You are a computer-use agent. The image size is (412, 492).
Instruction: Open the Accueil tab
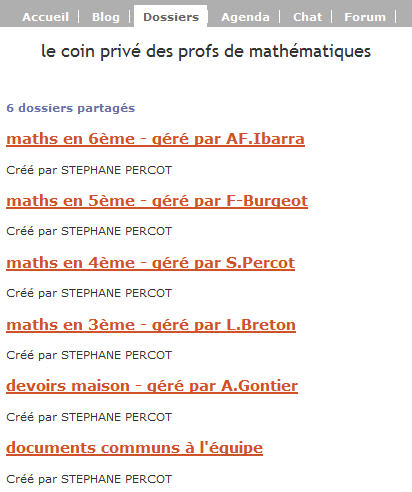pos(46,17)
